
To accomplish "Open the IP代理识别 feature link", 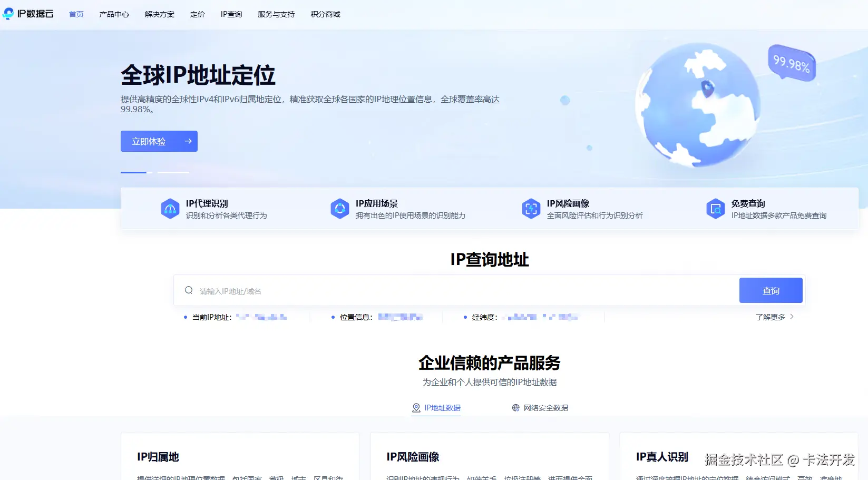I will click(x=214, y=209).
